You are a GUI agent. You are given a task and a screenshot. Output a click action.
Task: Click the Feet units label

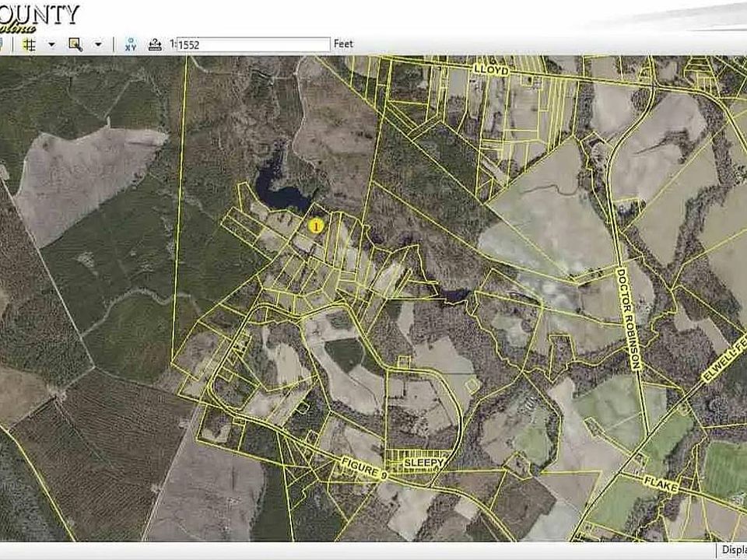[x=343, y=44]
